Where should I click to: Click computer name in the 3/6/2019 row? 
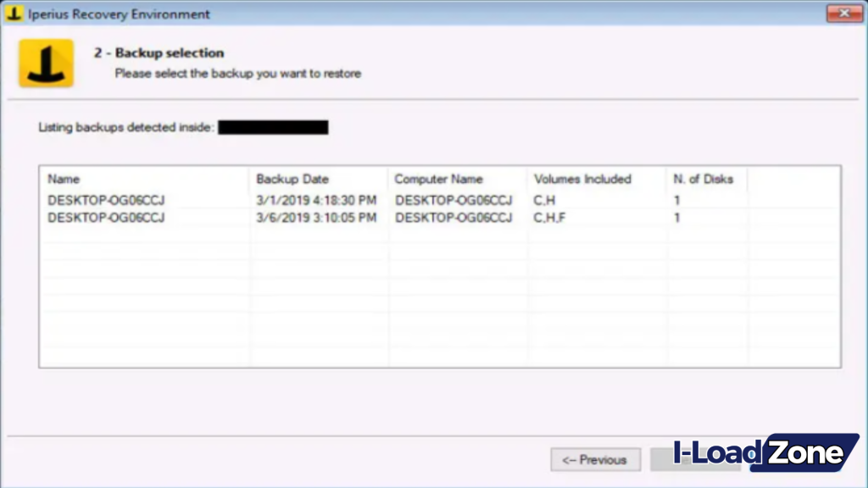click(453, 218)
